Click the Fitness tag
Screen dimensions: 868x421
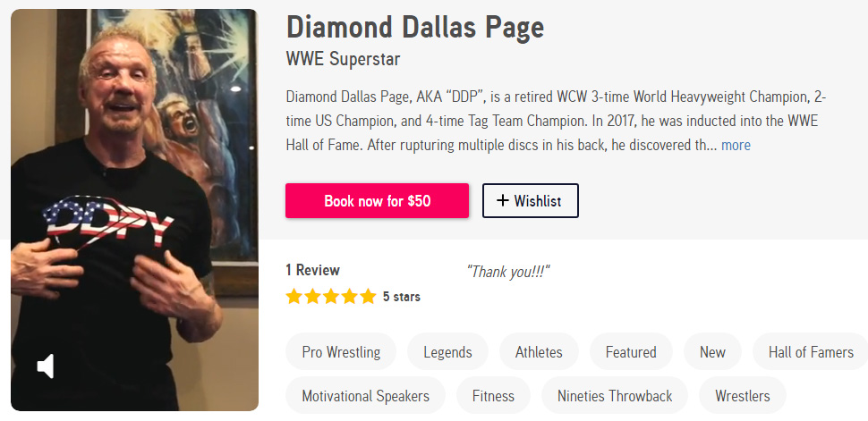coord(493,395)
